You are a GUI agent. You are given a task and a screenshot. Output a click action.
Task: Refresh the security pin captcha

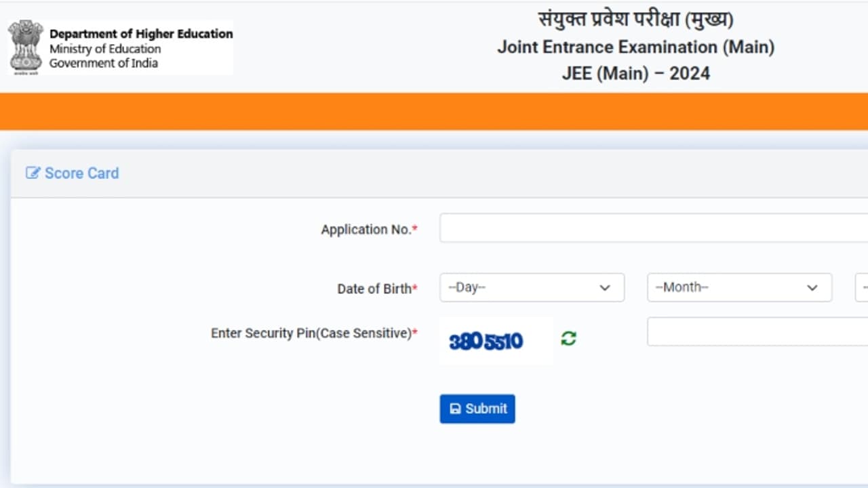[x=568, y=339]
